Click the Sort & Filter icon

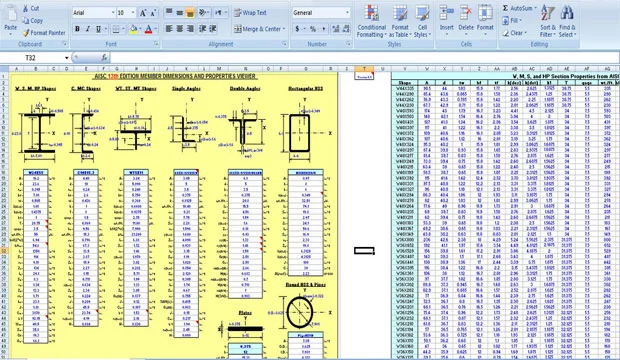pyautogui.click(x=548, y=22)
